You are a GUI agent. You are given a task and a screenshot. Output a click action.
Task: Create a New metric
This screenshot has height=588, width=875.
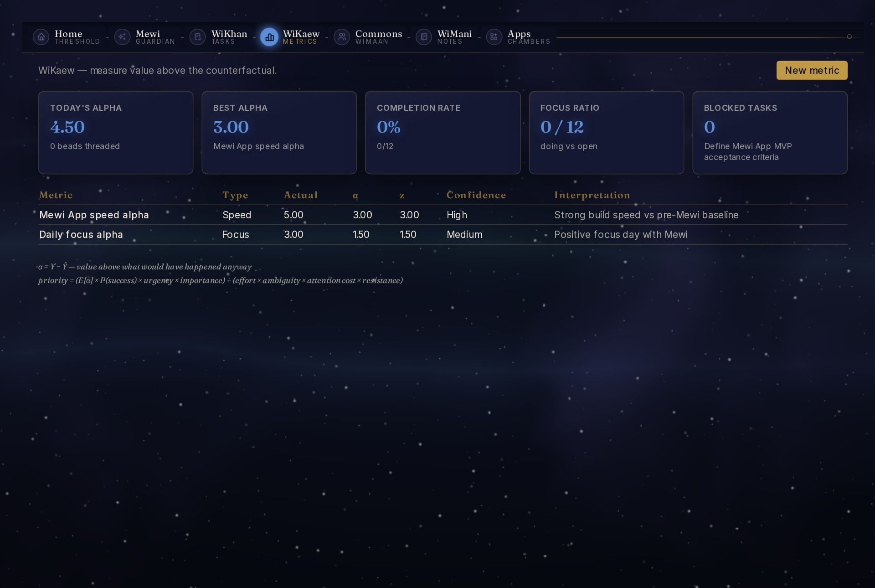[x=812, y=70]
